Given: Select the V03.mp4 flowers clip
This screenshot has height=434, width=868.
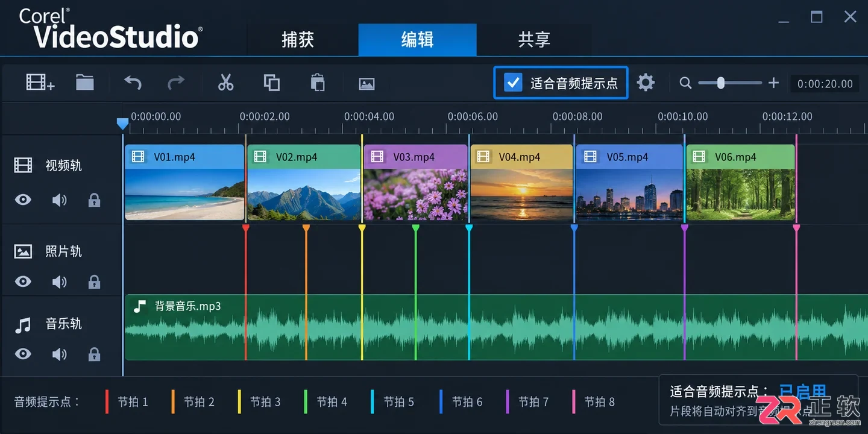Looking at the screenshot, I should click(416, 182).
